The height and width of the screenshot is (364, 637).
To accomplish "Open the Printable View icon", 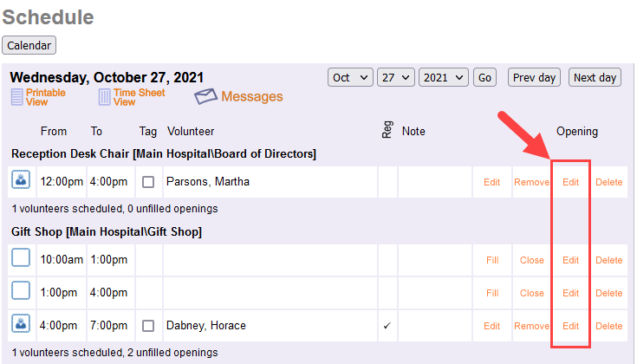I will click(x=17, y=97).
